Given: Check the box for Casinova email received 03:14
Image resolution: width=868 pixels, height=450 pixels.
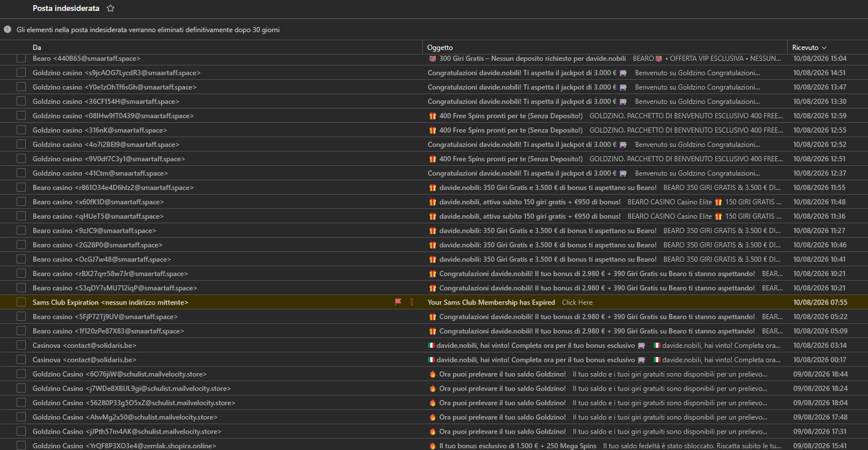Looking at the screenshot, I should [21, 345].
